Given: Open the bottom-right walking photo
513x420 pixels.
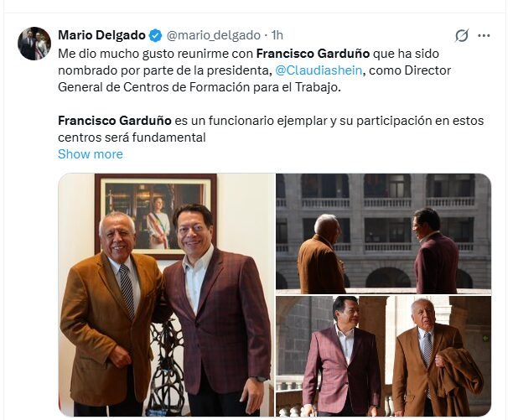Looking at the screenshot, I should (x=383, y=356).
